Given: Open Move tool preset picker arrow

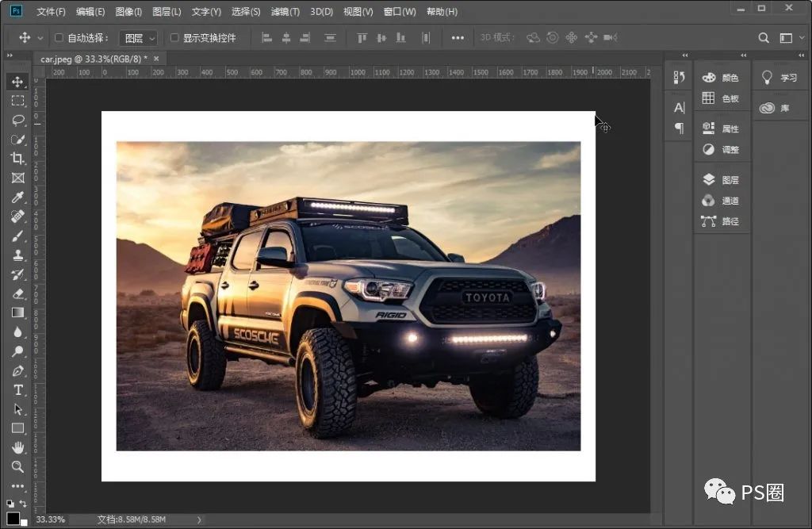Looking at the screenshot, I should (x=40, y=38).
